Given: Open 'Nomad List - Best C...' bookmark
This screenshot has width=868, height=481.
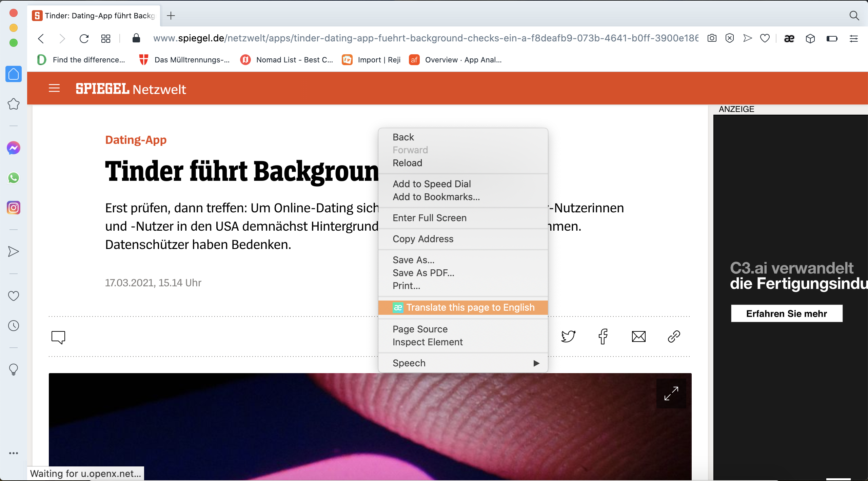Looking at the screenshot, I should [287, 60].
